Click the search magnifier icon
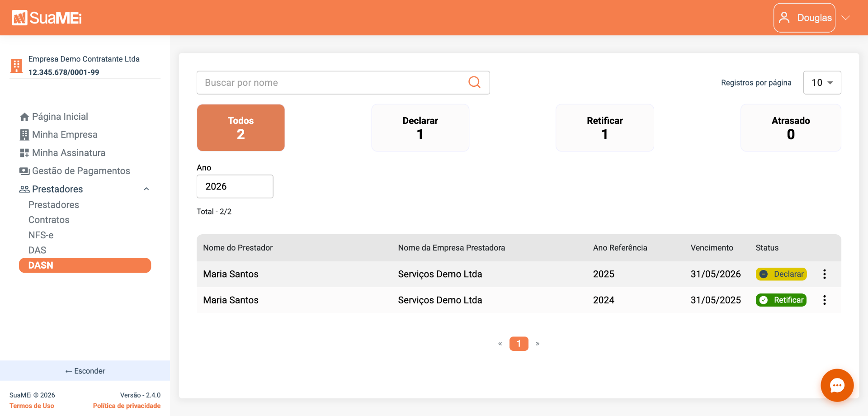The image size is (868, 416). point(474,82)
